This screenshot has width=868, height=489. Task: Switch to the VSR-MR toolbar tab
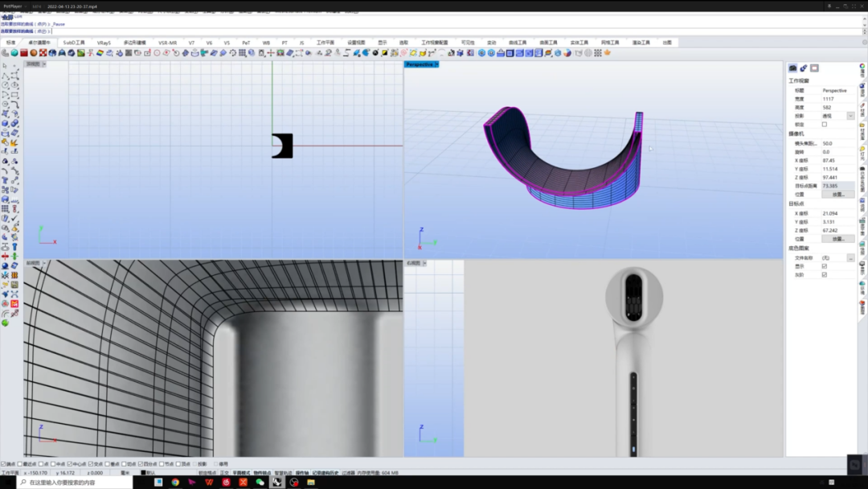pyautogui.click(x=167, y=43)
